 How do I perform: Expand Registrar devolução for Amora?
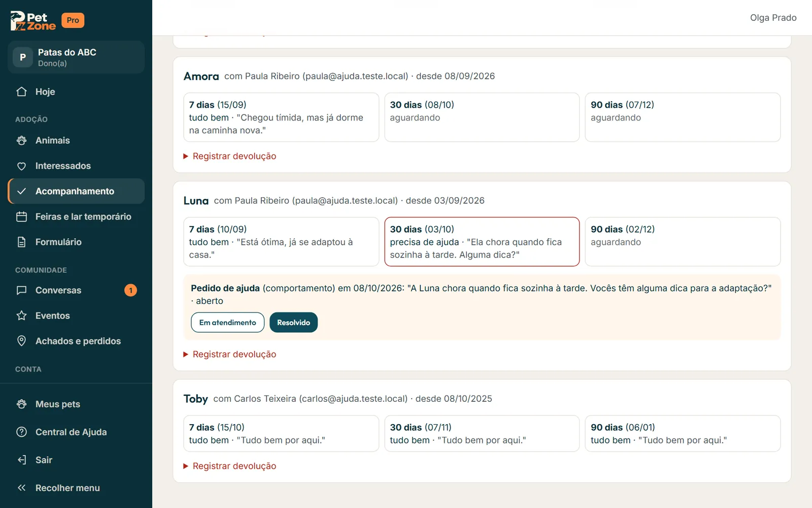(229, 156)
